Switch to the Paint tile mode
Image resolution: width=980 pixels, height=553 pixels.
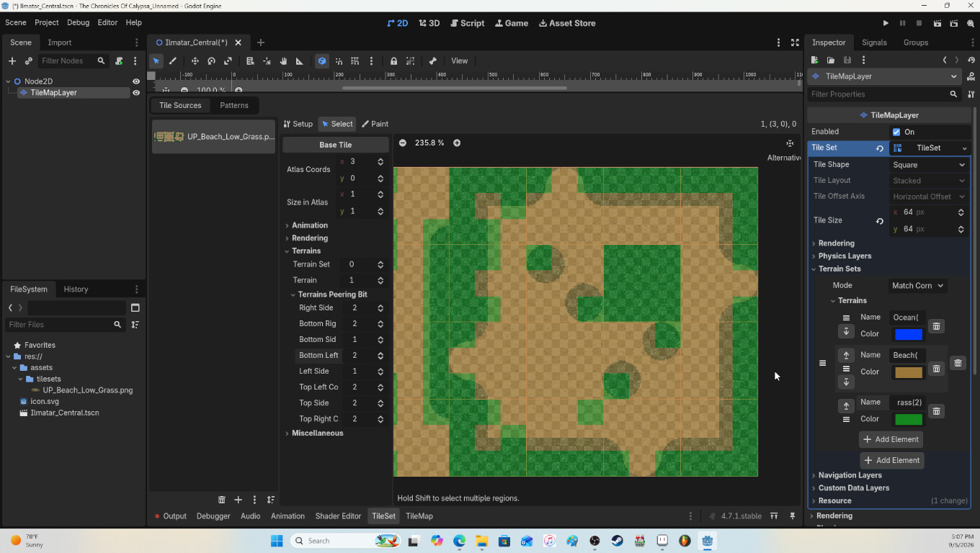click(x=375, y=124)
